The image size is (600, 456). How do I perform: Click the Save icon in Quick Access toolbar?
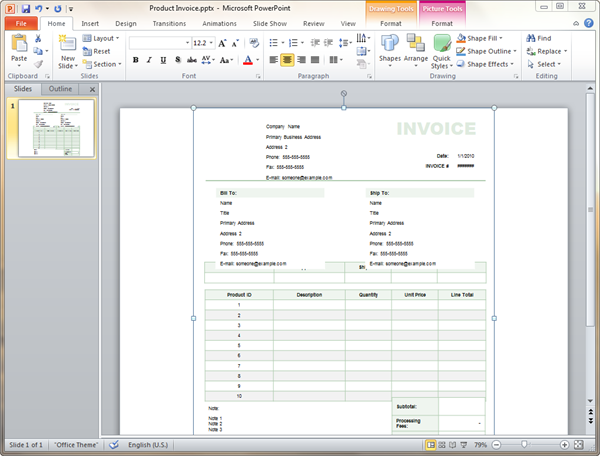[x=24, y=7]
